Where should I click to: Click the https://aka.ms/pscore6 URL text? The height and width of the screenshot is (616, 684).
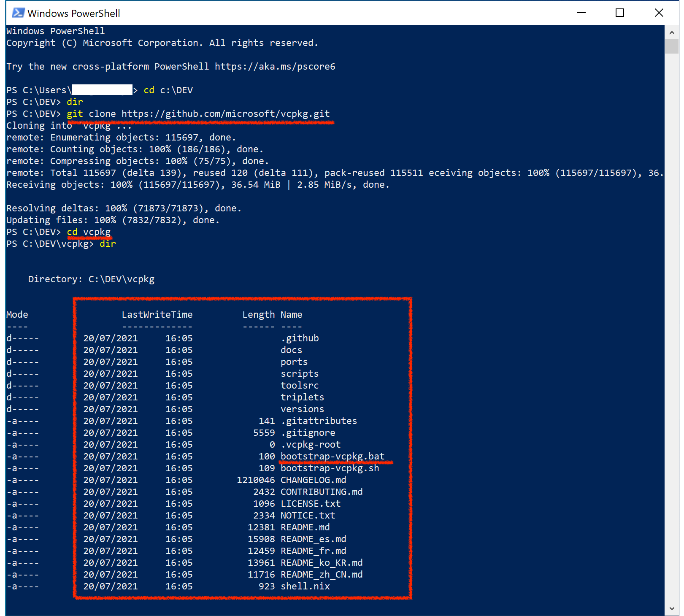[x=275, y=67]
